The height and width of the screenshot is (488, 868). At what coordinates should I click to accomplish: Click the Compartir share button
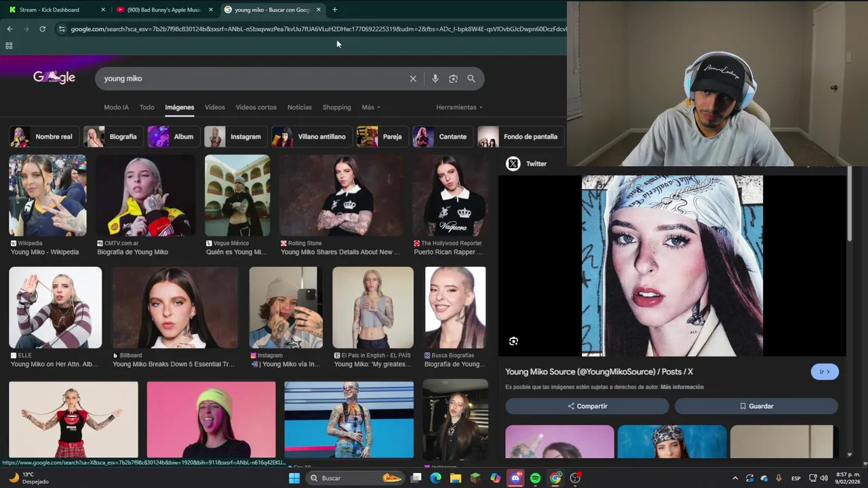pyautogui.click(x=587, y=406)
